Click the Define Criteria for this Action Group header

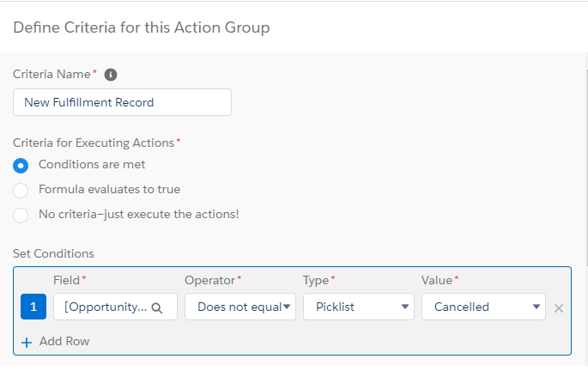click(142, 27)
